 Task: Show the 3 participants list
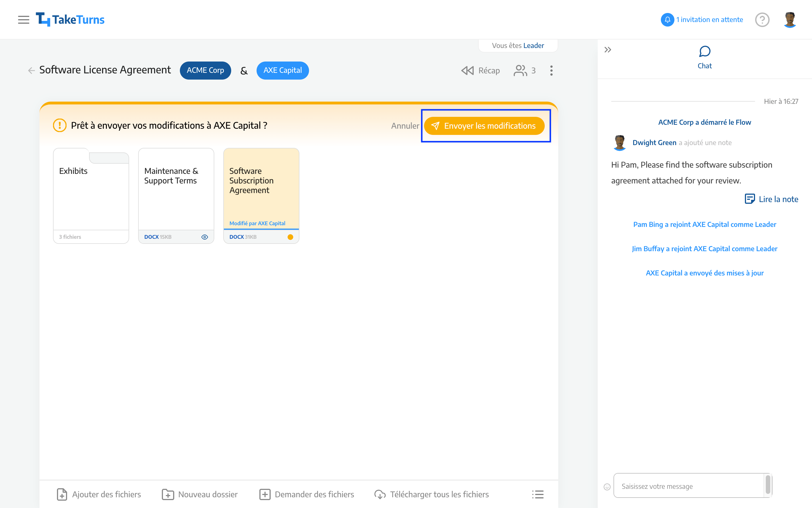[524, 70]
